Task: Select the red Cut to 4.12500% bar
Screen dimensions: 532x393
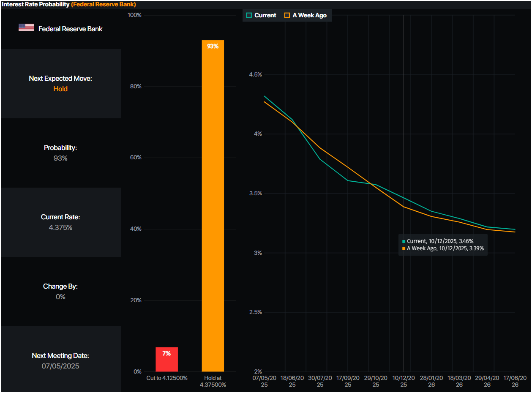Action: tap(168, 359)
